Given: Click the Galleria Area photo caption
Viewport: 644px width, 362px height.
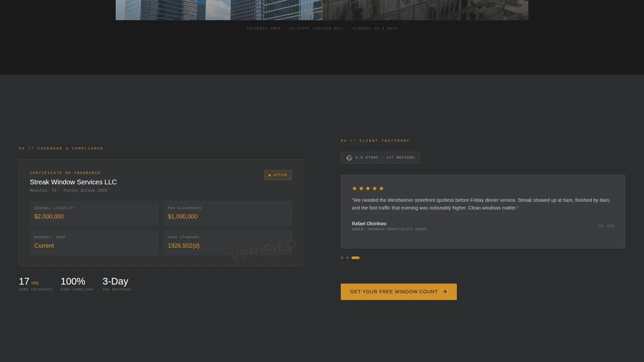Looking at the screenshot, I should pos(322,28).
